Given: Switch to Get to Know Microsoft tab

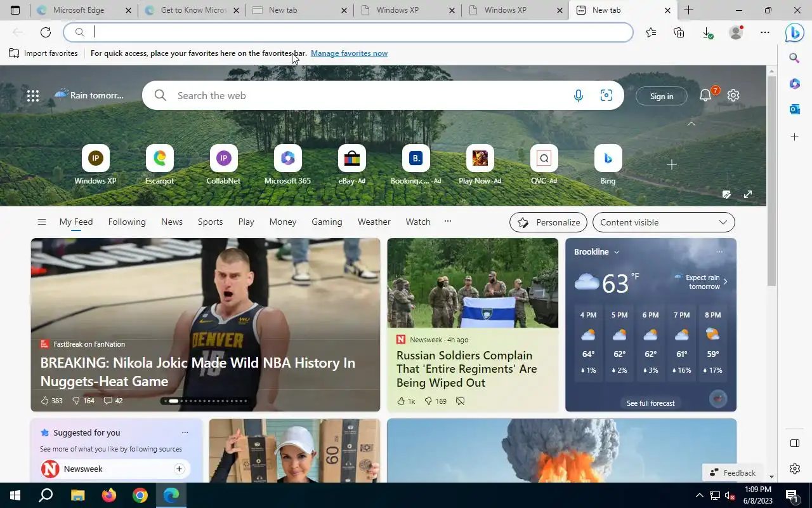Looking at the screenshot, I should coord(192,10).
